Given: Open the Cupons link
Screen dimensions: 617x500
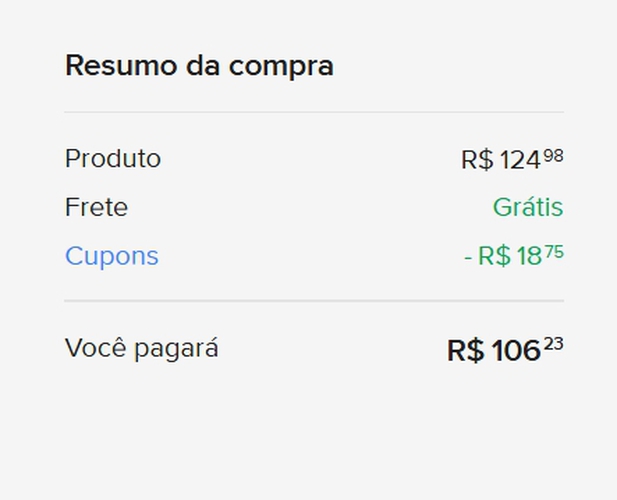Looking at the screenshot, I should point(111,256).
